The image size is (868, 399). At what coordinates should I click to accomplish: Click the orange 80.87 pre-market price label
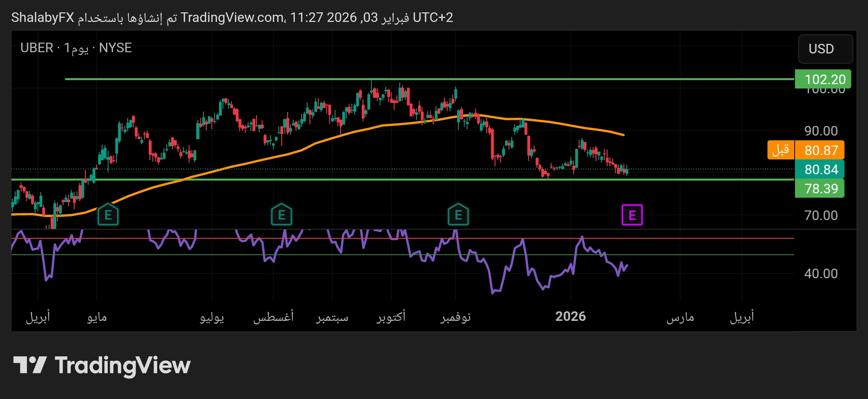pyautogui.click(x=820, y=150)
